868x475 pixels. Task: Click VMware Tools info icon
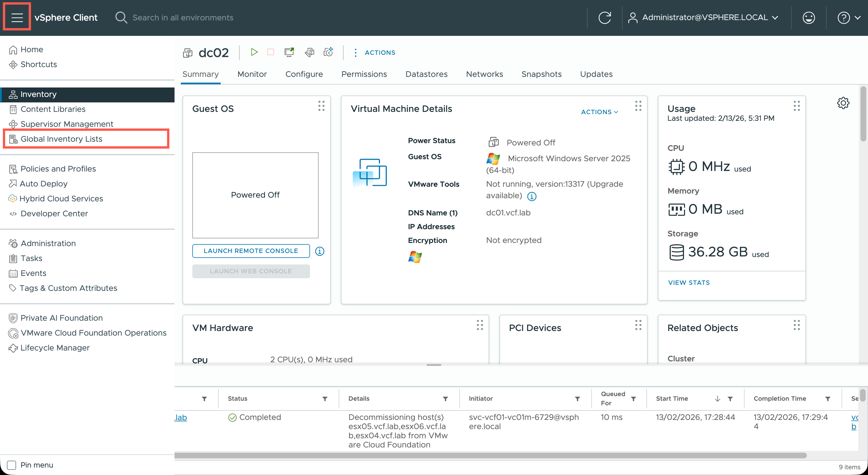[x=531, y=196]
